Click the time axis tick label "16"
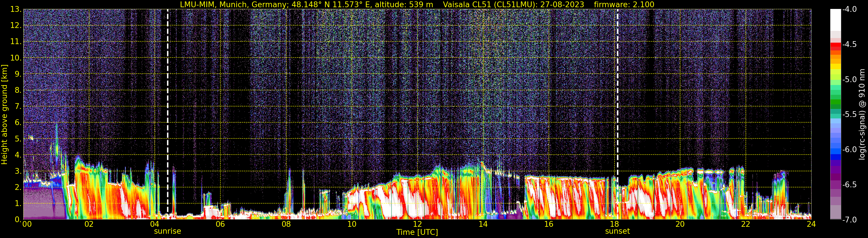This screenshot has height=238, width=868. pos(548,224)
